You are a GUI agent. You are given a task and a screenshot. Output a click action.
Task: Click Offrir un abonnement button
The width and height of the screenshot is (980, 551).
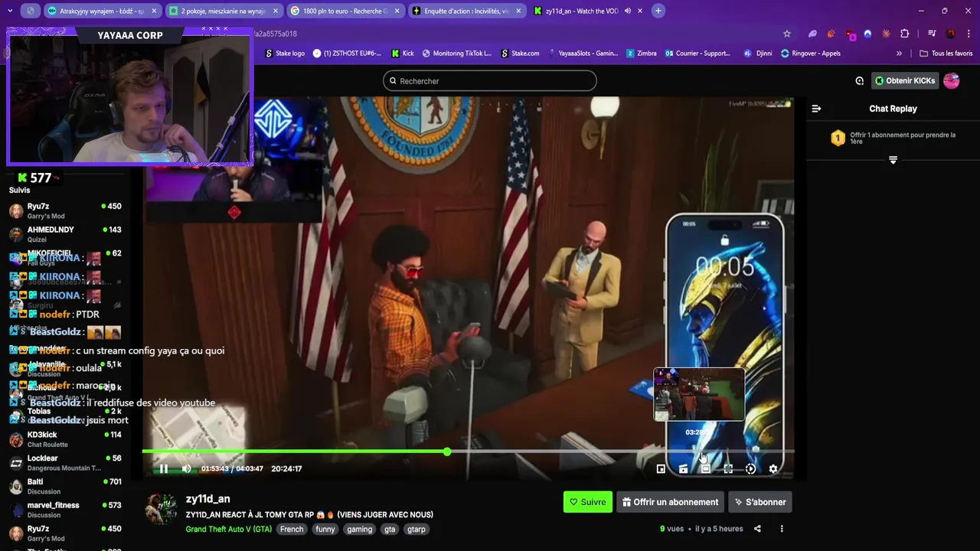tap(670, 502)
